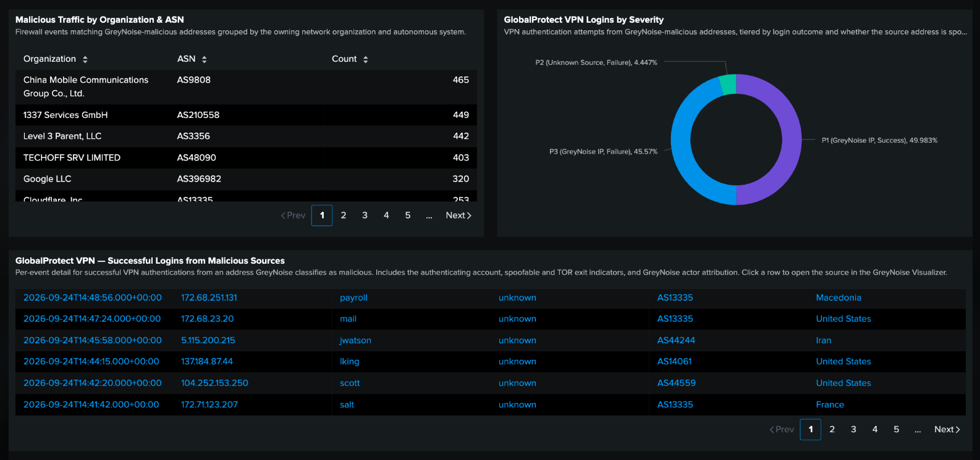Click ellipsis in Malicious Traffic pagination
This screenshot has height=460, width=980.
[x=429, y=215]
